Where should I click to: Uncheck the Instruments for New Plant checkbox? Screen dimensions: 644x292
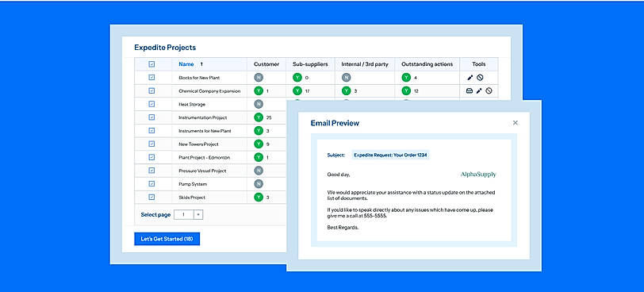click(x=151, y=131)
